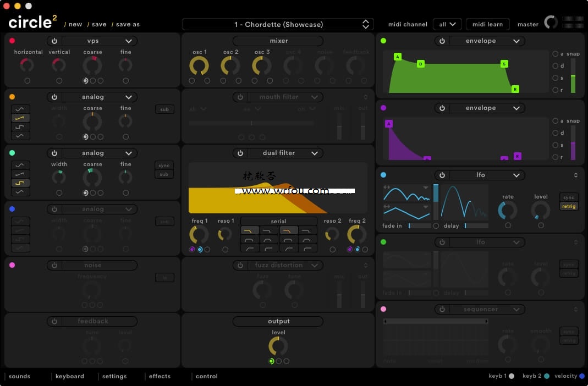Click the freq 2 filter knob

coord(357,235)
